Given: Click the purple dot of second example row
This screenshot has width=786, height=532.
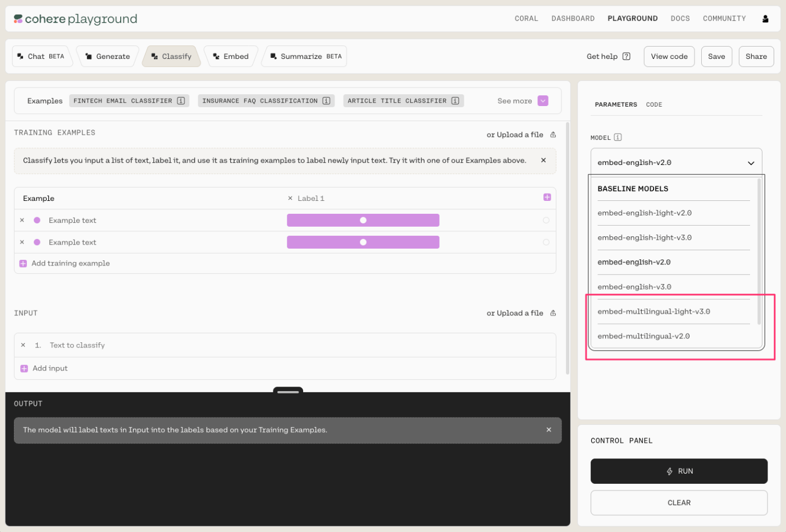Looking at the screenshot, I should [x=37, y=242].
